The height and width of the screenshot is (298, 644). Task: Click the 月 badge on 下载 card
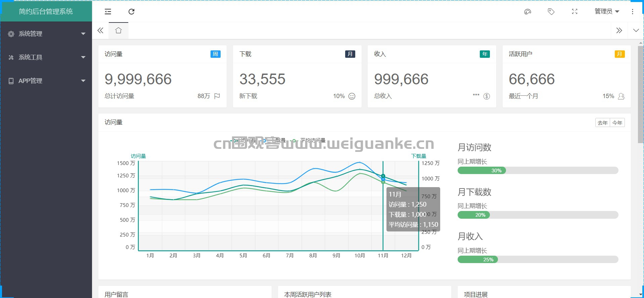tap(350, 54)
